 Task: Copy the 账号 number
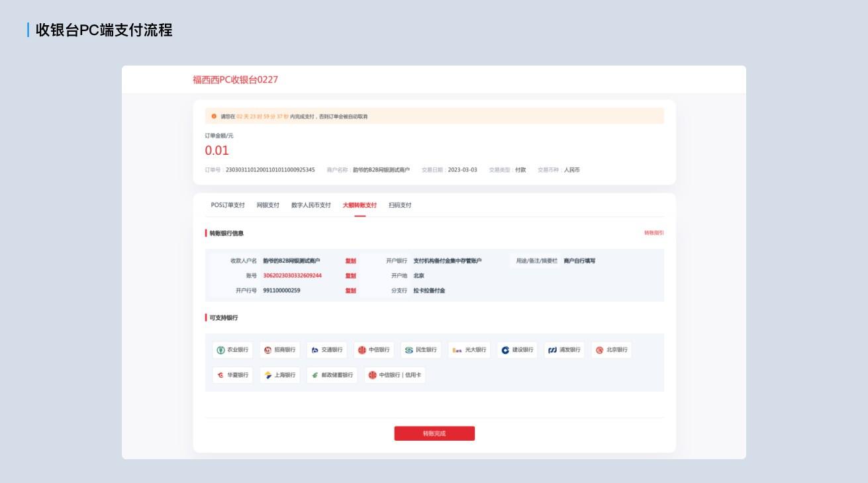(x=350, y=276)
